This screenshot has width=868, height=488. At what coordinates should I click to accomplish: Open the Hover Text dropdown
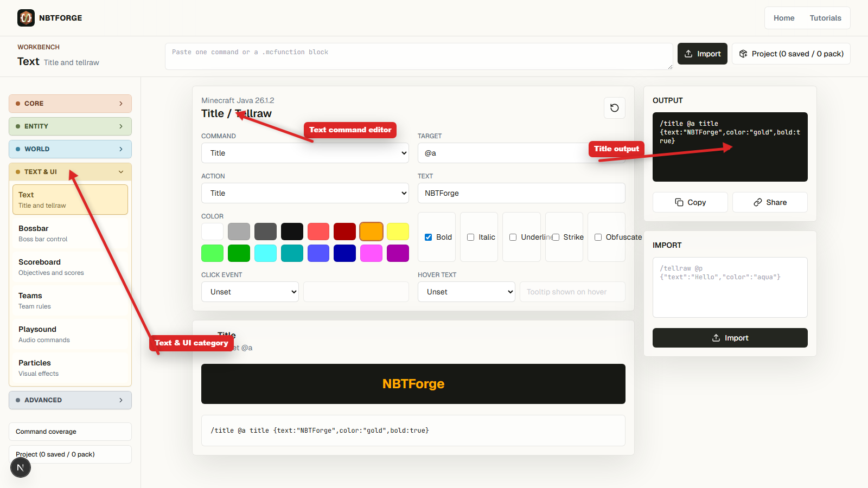click(467, 292)
